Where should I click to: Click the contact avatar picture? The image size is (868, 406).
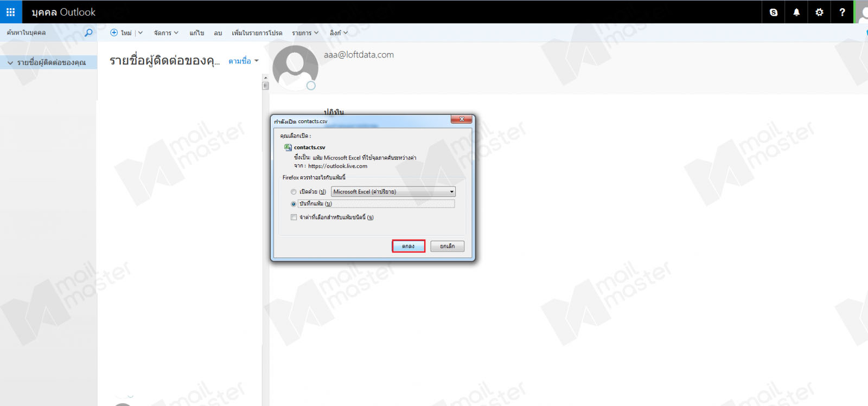click(295, 68)
